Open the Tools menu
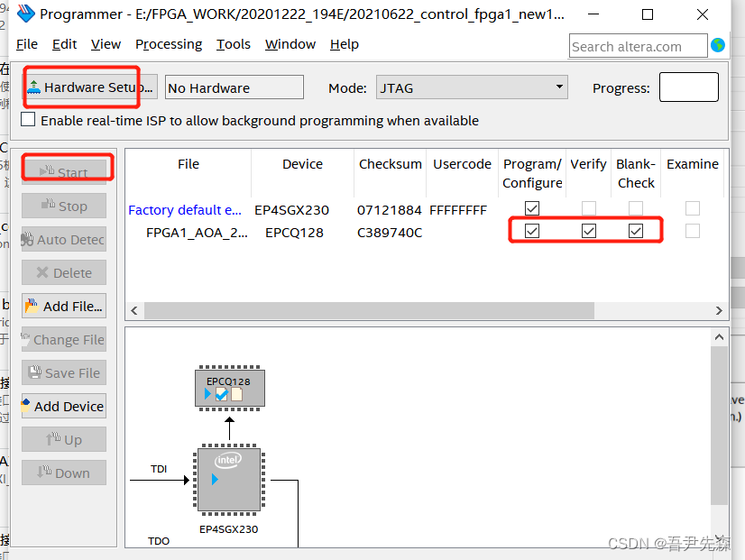Viewport: 745px width, 560px height. tap(234, 44)
